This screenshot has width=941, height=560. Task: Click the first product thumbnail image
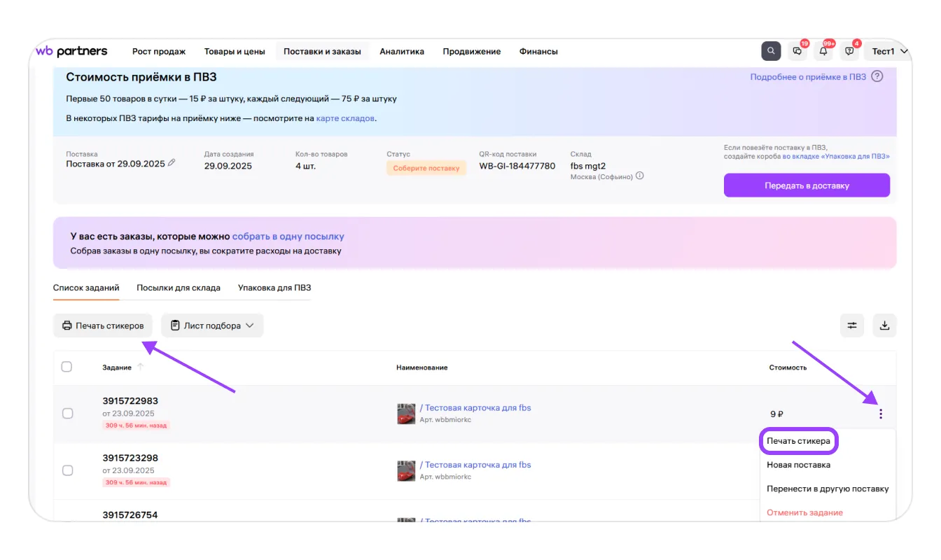tap(406, 414)
